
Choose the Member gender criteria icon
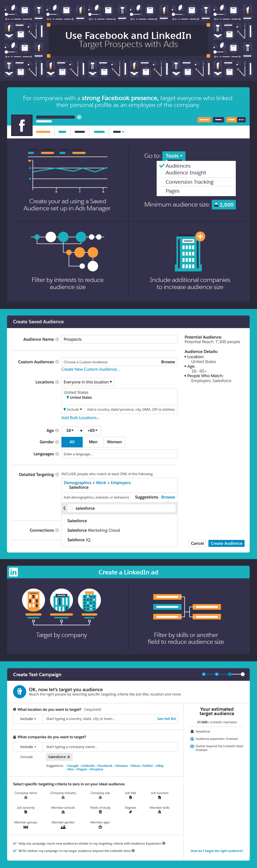63,827
